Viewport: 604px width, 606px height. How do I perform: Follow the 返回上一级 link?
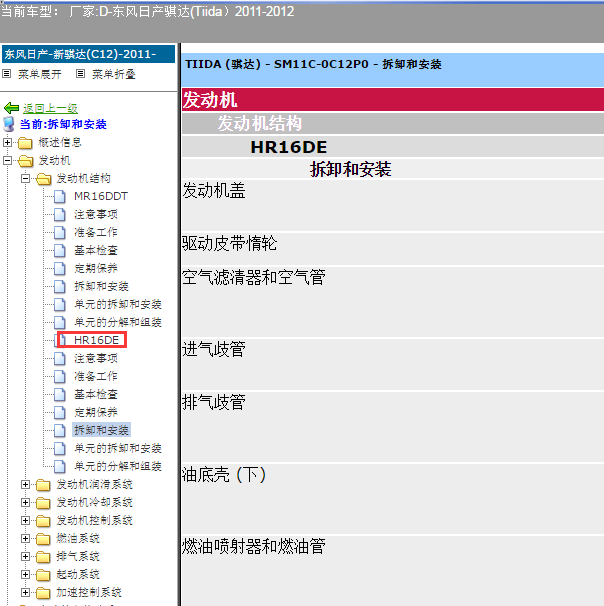[x=50, y=108]
